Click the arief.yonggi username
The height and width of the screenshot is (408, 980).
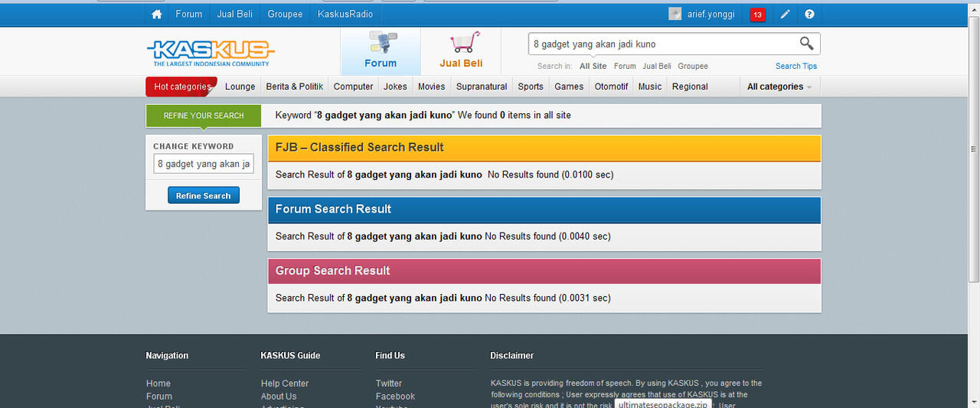coord(711,14)
